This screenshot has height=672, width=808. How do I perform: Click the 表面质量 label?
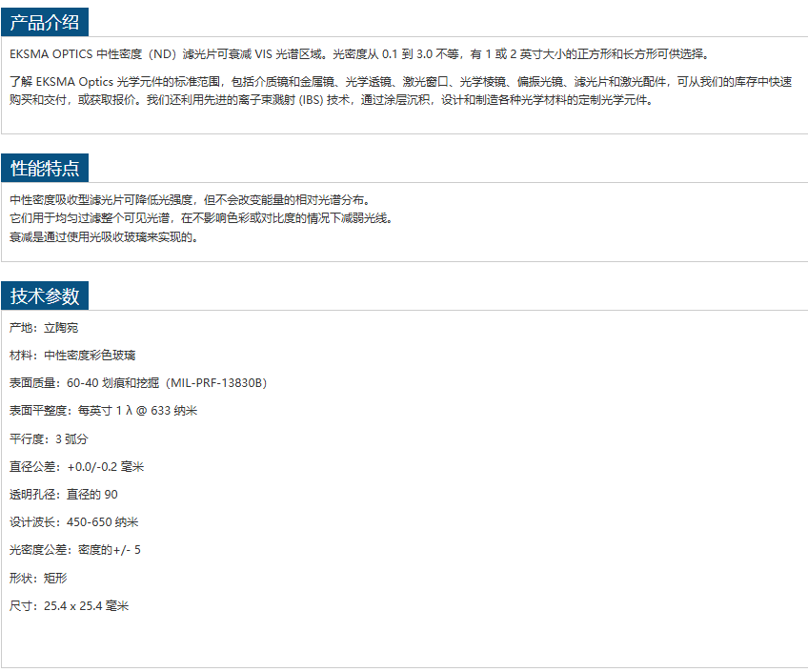pos(34,383)
